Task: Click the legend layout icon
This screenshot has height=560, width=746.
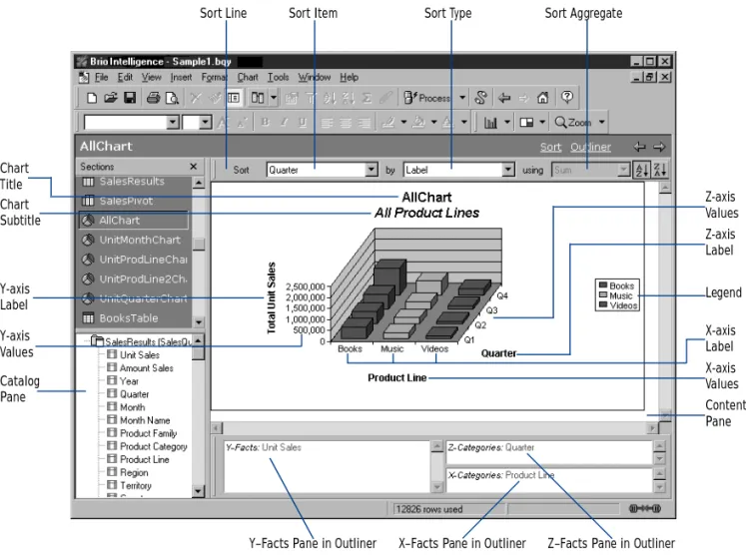Action: pyautogui.click(x=526, y=123)
